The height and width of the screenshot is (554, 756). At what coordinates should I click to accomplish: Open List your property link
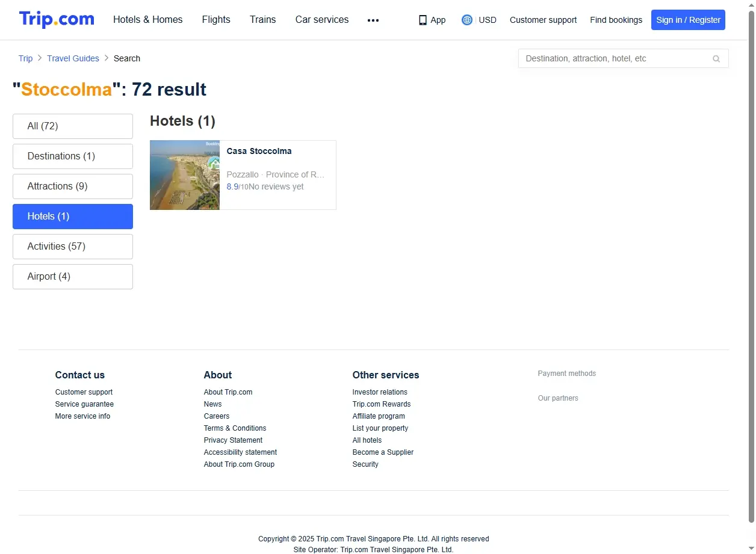380,428
